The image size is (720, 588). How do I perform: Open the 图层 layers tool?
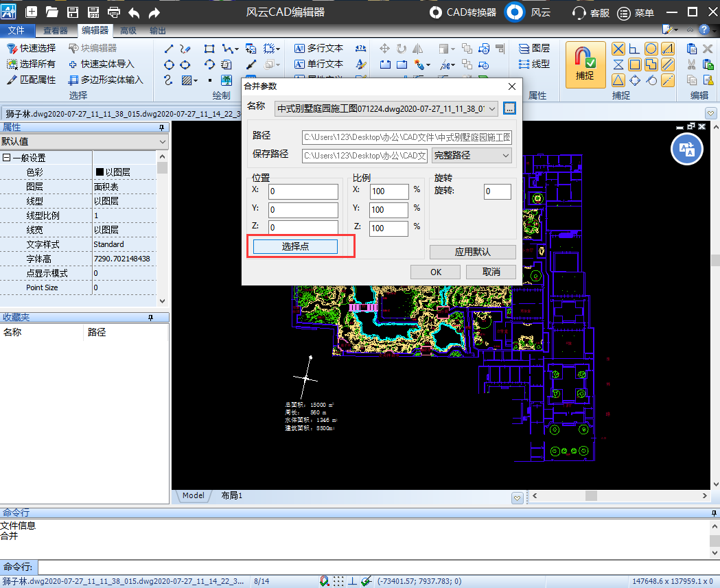533,48
